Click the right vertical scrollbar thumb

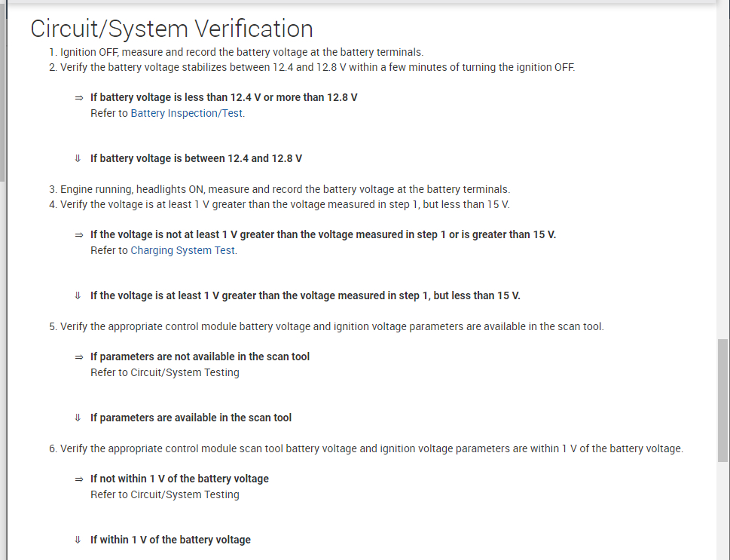pyautogui.click(x=723, y=399)
